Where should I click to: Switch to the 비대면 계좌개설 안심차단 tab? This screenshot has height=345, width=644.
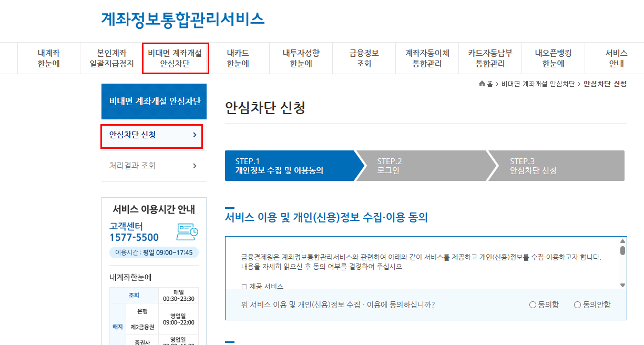(x=175, y=58)
